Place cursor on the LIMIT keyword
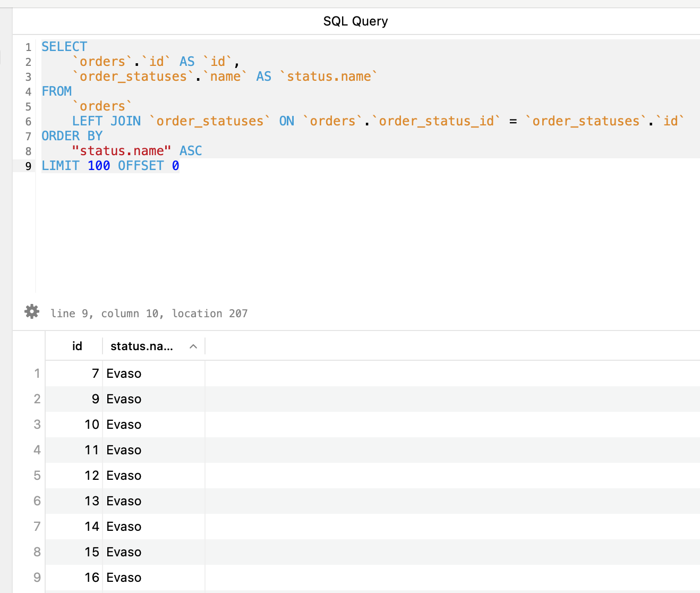 pyautogui.click(x=60, y=165)
